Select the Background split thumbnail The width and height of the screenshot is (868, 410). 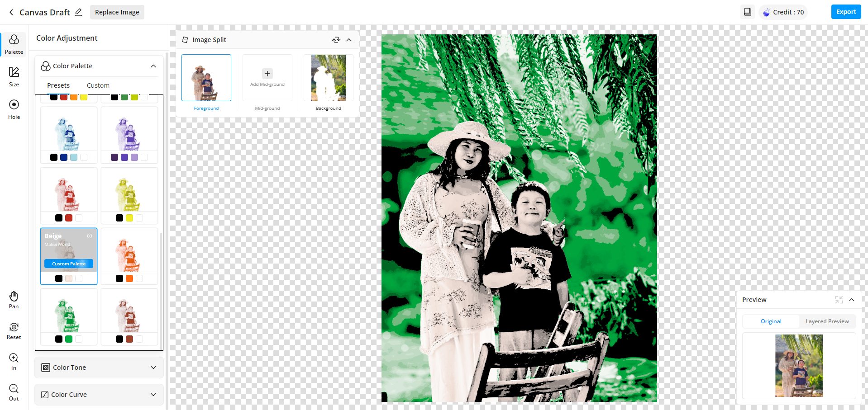328,78
